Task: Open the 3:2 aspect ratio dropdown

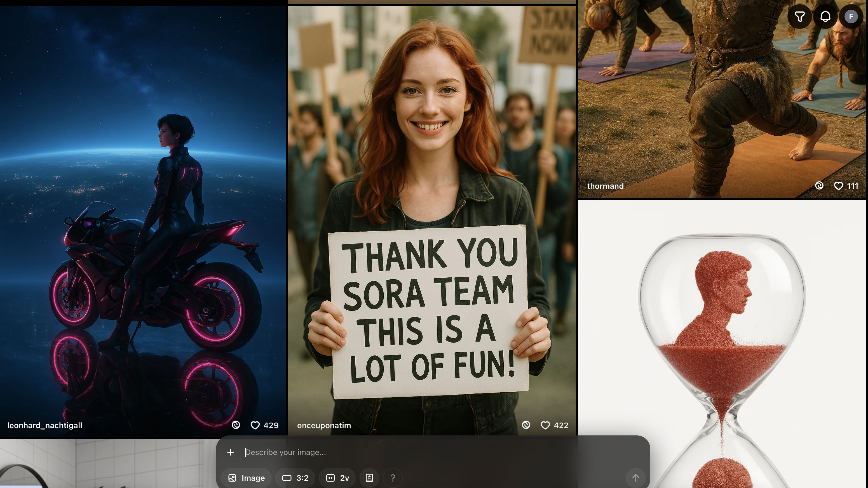Action: (x=295, y=478)
